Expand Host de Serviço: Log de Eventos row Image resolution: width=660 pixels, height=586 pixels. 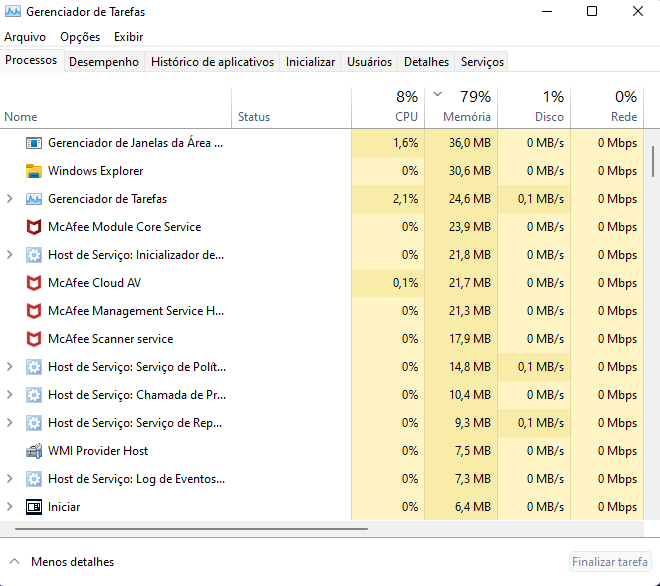(10, 479)
